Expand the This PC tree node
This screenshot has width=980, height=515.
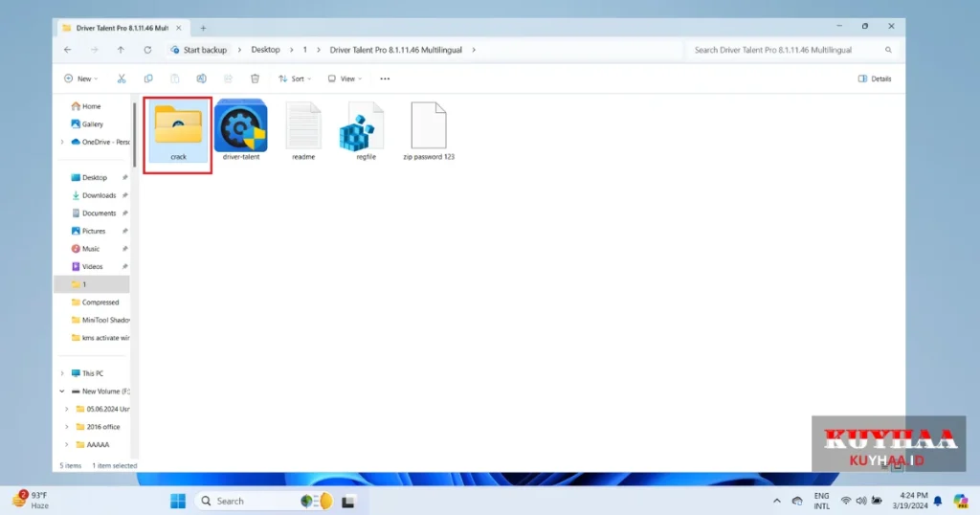[62, 373]
